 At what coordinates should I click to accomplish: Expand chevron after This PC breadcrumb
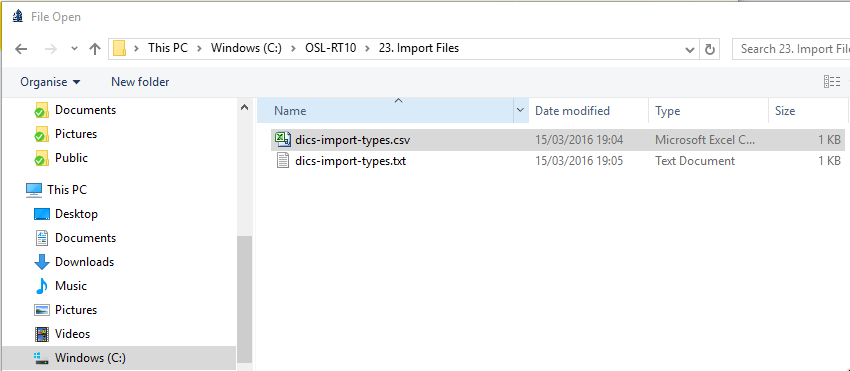(199, 48)
